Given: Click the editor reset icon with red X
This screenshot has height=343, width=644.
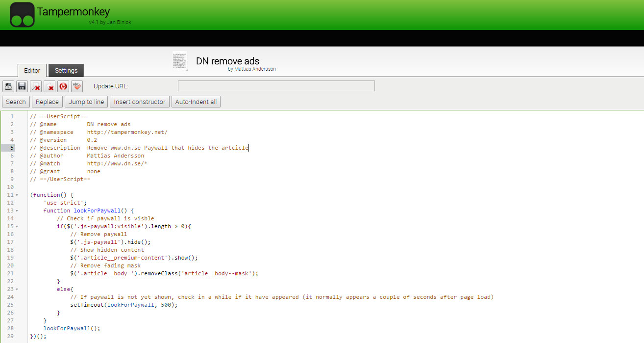Looking at the screenshot, I should click(36, 86).
